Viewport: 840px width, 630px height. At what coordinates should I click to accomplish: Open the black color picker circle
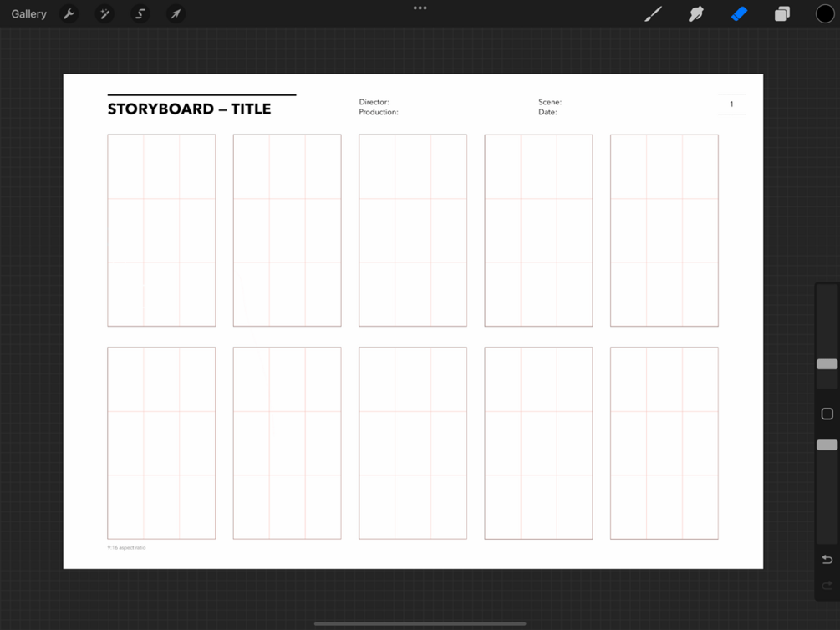[825, 14]
